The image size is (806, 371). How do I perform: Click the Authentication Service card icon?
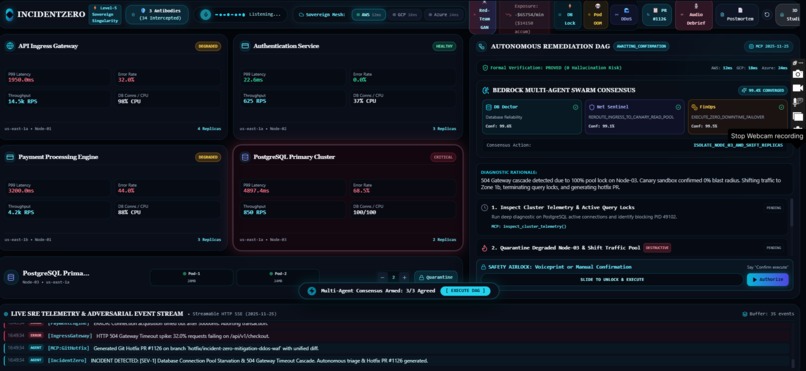(245, 46)
